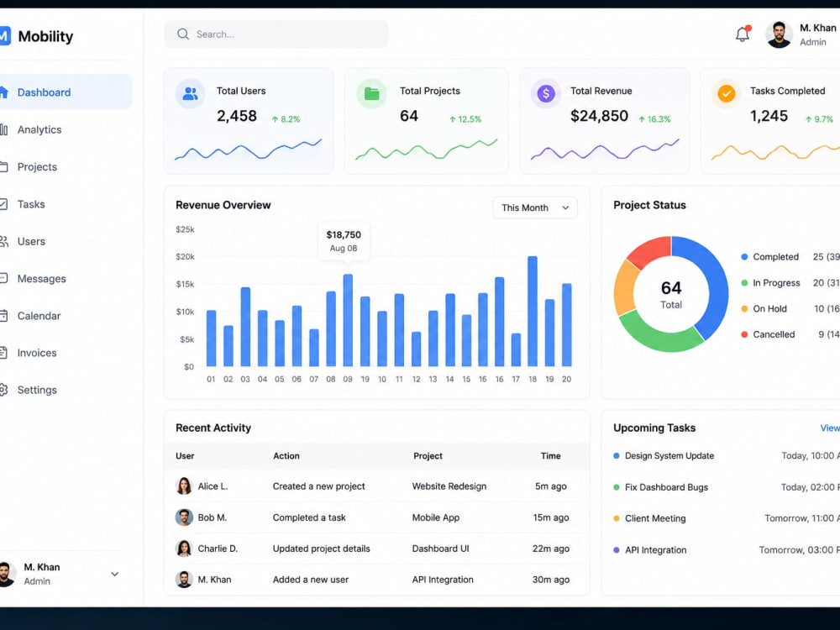Select Design System Update task
Image resolution: width=840 pixels, height=630 pixels.
coord(669,456)
